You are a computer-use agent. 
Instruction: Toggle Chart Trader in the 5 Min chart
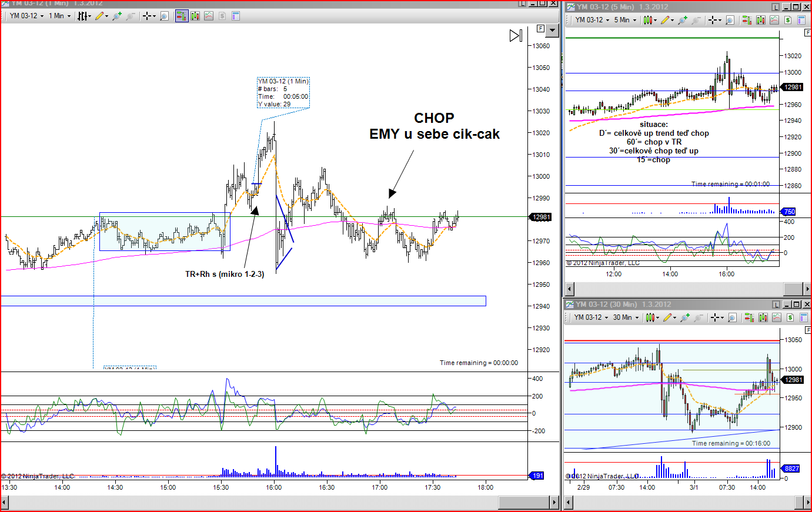click(x=747, y=20)
